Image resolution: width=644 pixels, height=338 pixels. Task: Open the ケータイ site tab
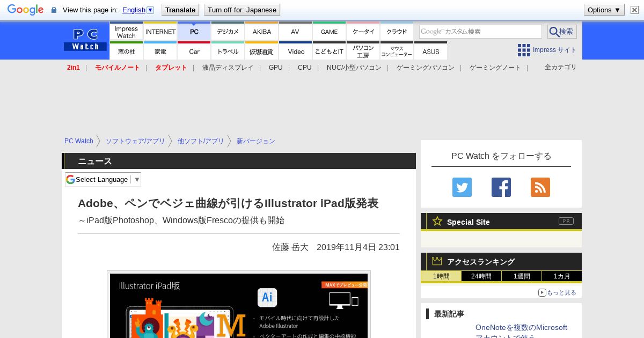[x=363, y=32]
